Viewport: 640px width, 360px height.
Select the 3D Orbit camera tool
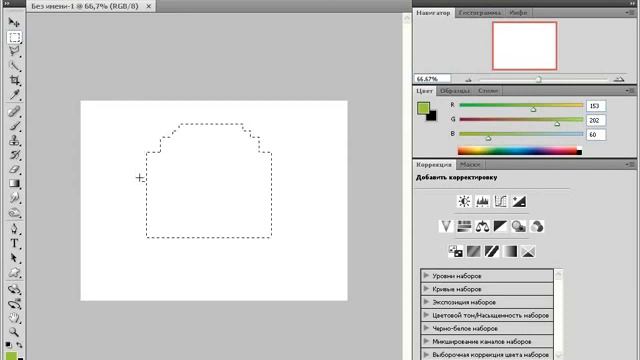pyautogui.click(x=14, y=304)
